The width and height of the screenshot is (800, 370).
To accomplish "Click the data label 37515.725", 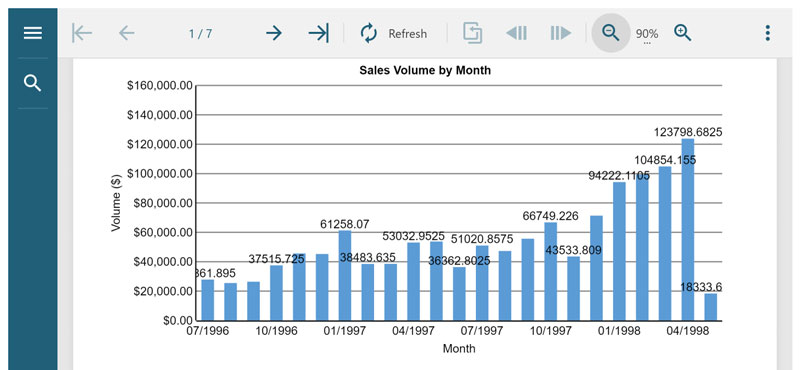I will pos(277,259).
